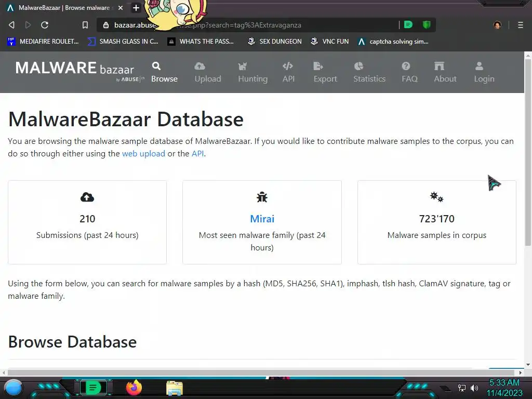Screen dimensions: 532x399
Task: Select the MalwareBazaar browser tab
Action: point(64,7)
